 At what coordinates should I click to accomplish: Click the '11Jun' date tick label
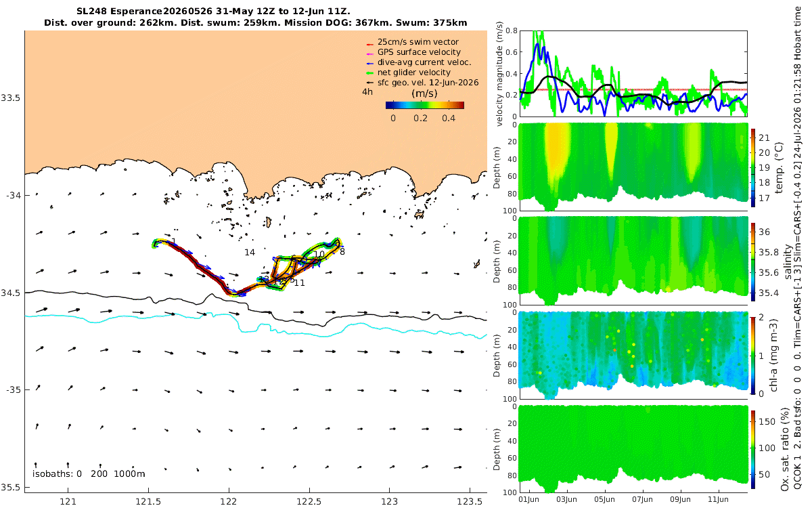coord(718,500)
